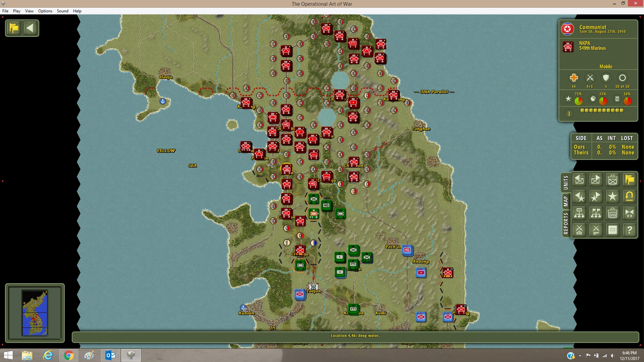Click the yellow flags button at top-left
This screenshot has width=644, height=362.
[14, 28]
